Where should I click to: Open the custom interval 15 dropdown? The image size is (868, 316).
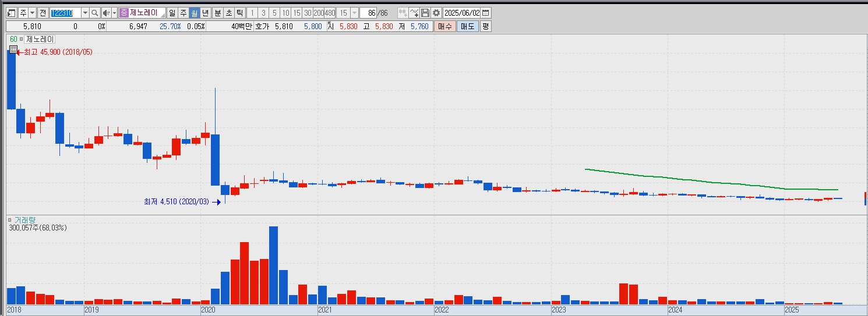click(355, 13)
